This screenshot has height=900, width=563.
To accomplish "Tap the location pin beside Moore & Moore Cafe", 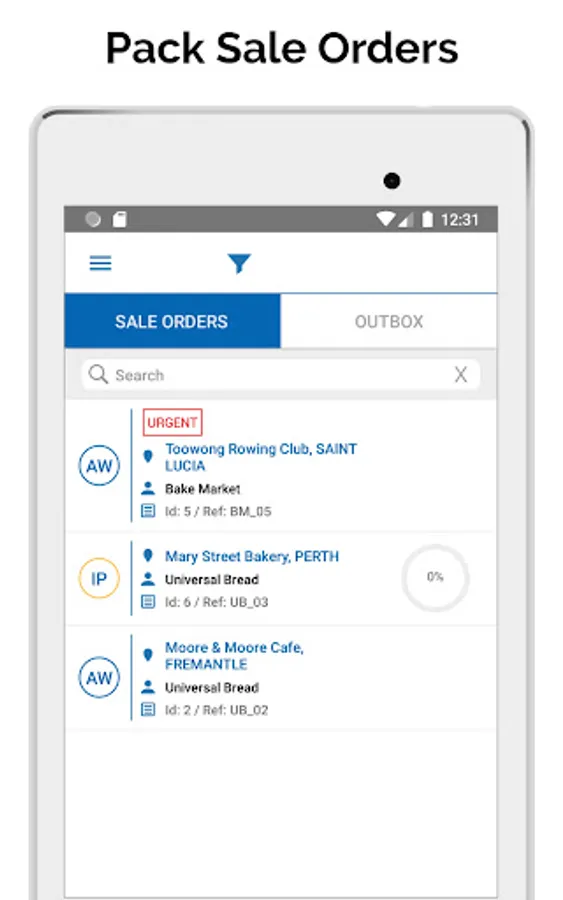I will [147, 655].
